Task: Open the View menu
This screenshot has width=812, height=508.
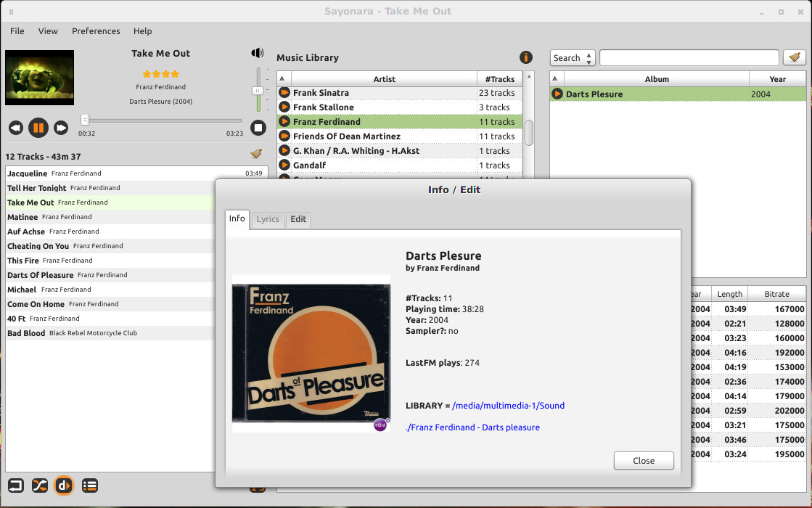Action: pyautogui.click(x=48, y=31)
